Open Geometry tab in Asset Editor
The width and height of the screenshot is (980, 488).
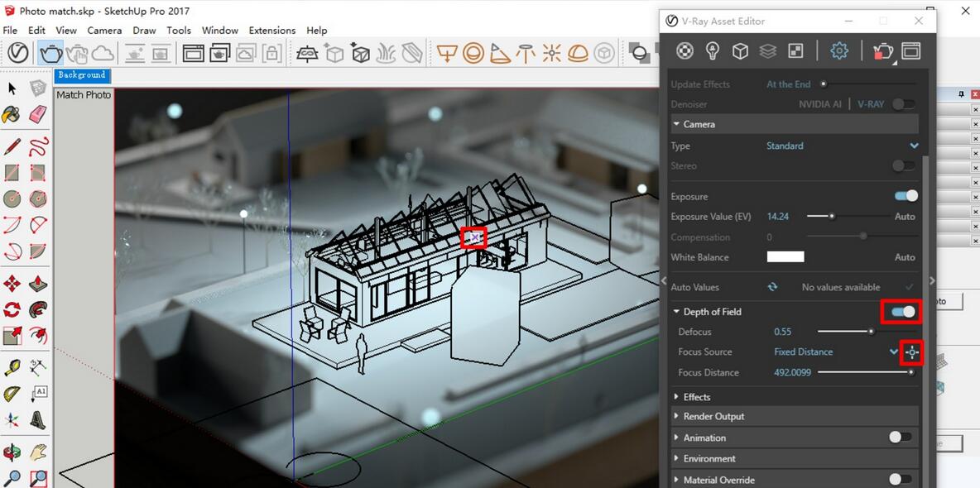tap(740, 51)
